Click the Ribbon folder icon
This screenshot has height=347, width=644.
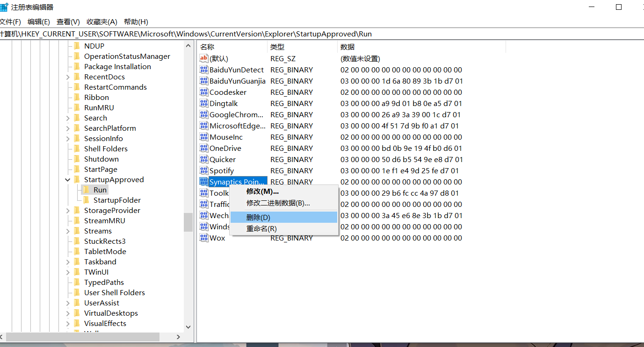coord(77,97)
